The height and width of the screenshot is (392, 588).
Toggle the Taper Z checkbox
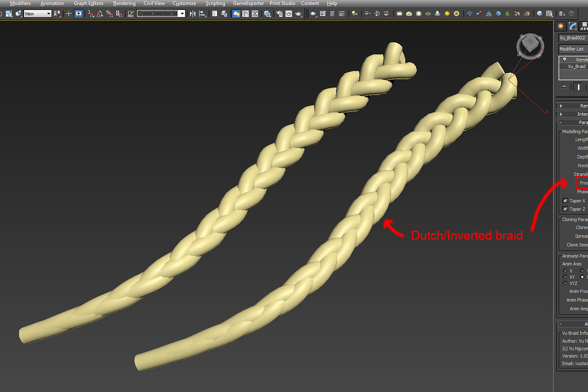pos(565,209)
